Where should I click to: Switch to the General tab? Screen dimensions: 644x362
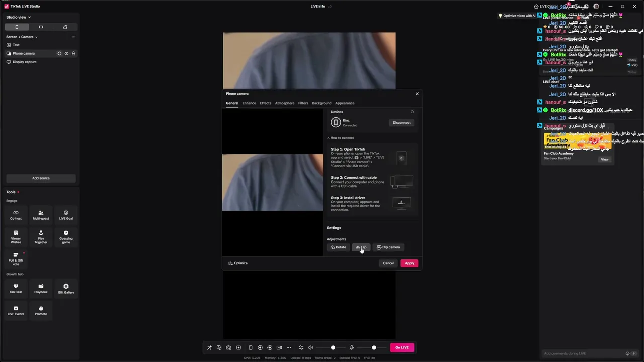[x=232, y=103]
